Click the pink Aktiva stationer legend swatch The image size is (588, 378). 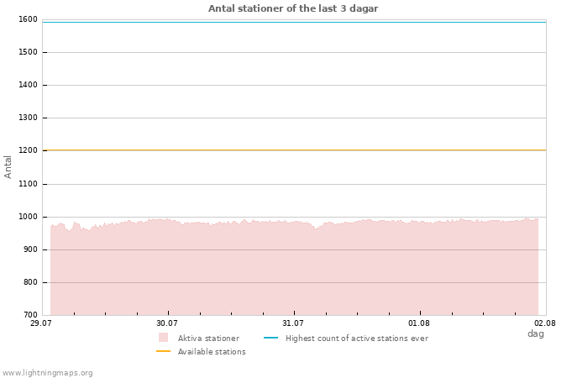tap(163, 338)
